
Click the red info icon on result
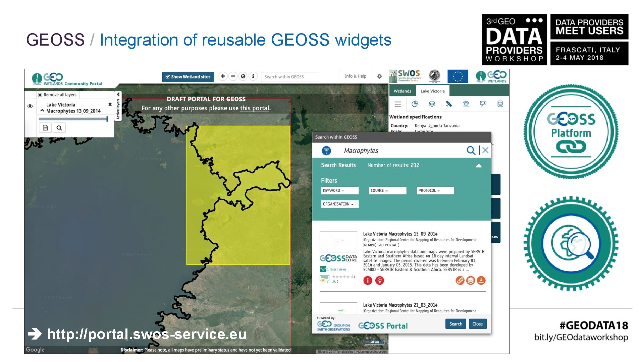tap(368, 281)
